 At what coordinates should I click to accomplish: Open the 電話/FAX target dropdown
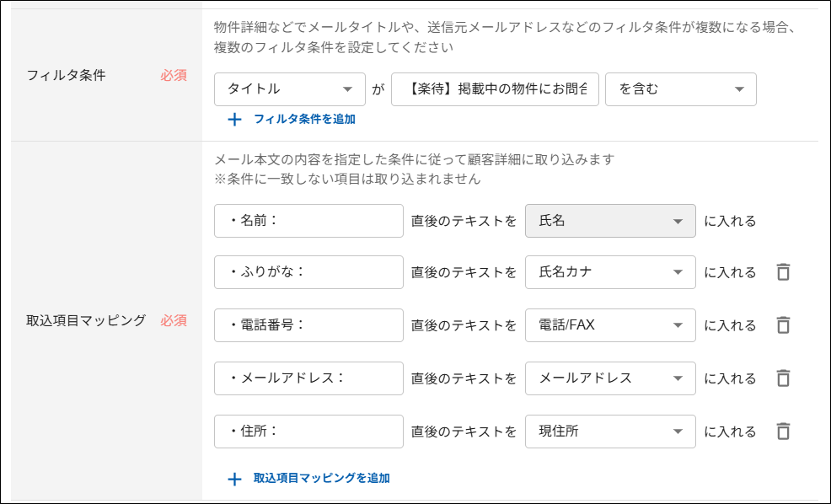610,325
